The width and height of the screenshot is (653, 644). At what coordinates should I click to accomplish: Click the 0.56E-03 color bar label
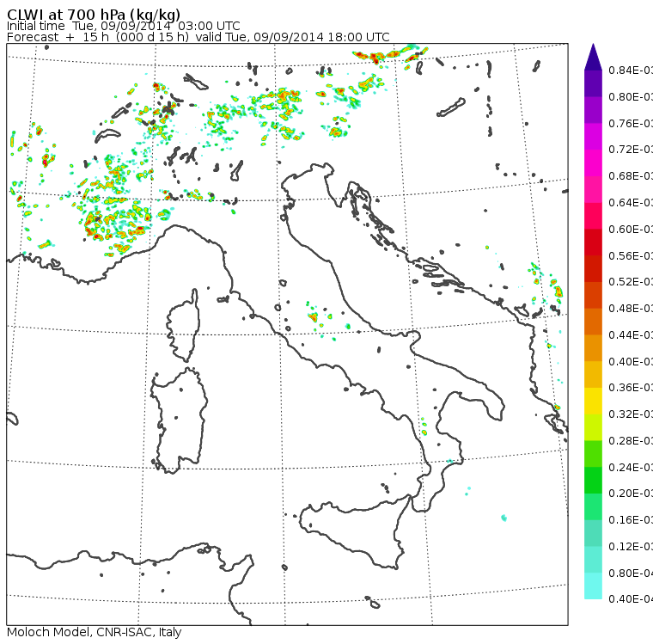click(x=631, y=255)
